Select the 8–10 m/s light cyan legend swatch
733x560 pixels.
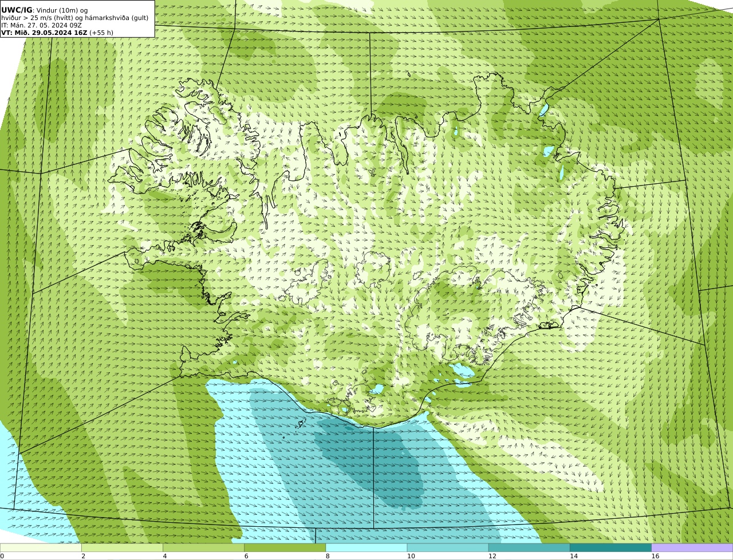point(366,547)
